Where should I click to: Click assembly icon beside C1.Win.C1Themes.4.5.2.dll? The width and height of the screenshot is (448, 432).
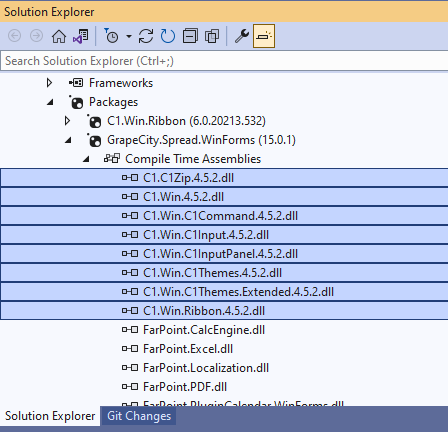(x=130, y=273)
